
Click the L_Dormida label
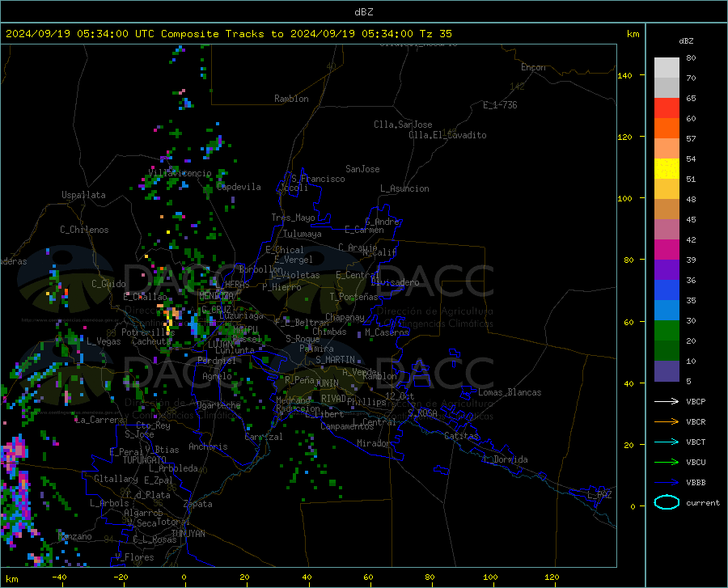coord(505,459)
